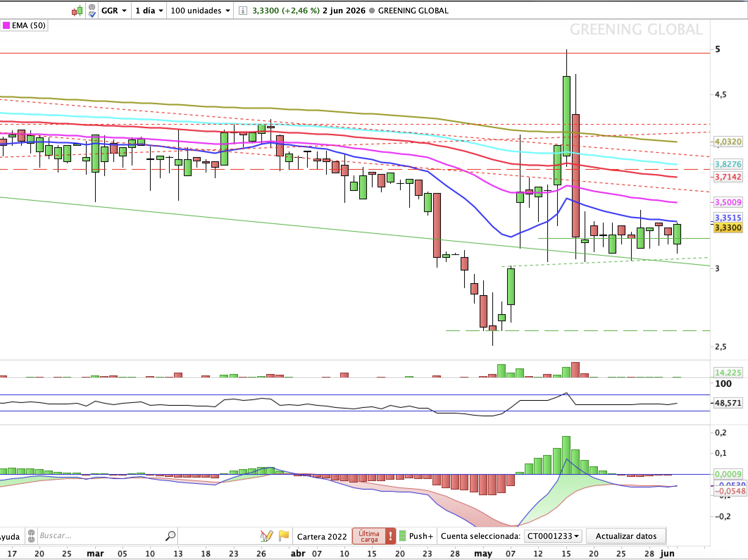Click the 3,8276 cyan price label

click(728, 164)
